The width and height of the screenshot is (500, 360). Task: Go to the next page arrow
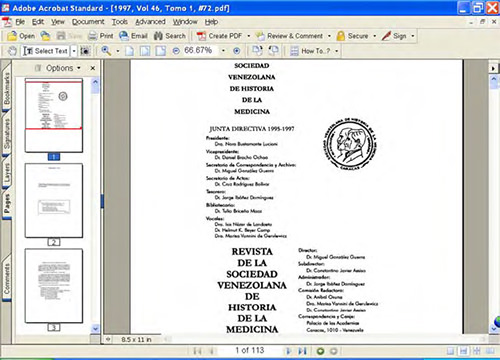coord(289,351)
